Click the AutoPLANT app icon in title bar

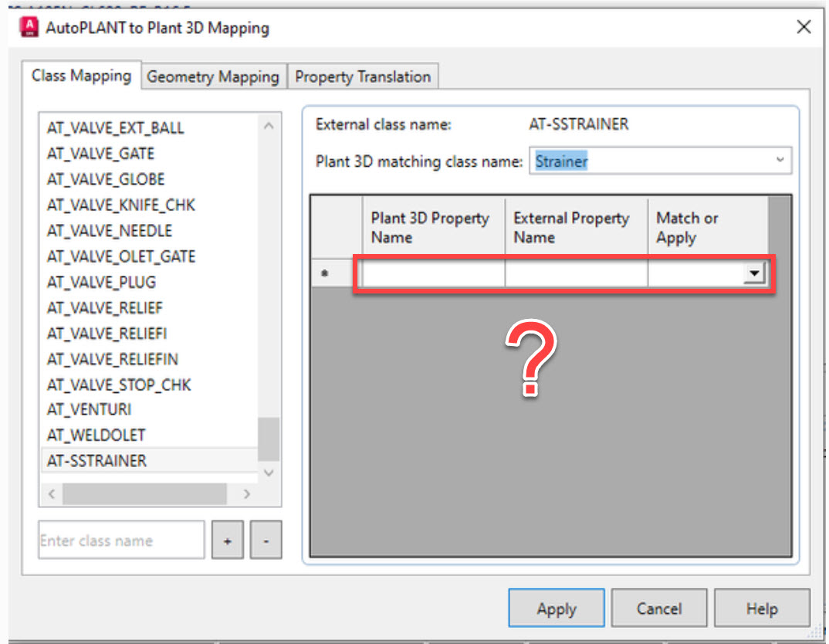click(28, 26)
